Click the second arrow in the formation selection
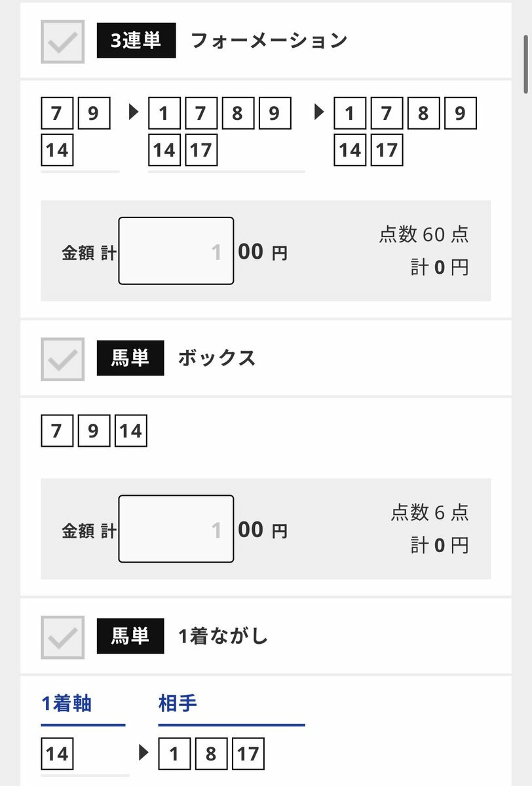The height and width of the screenshot is (786, 532). tap(320, 113)
